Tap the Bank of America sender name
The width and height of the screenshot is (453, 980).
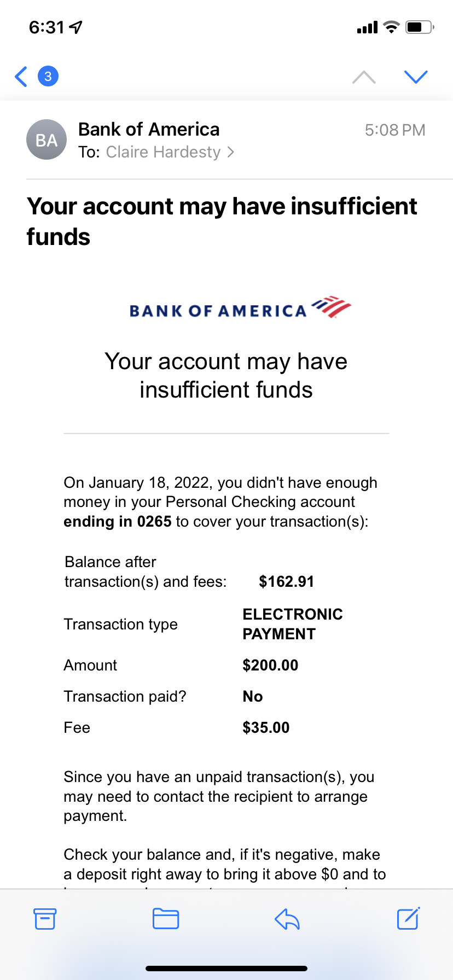click(149, 130)
